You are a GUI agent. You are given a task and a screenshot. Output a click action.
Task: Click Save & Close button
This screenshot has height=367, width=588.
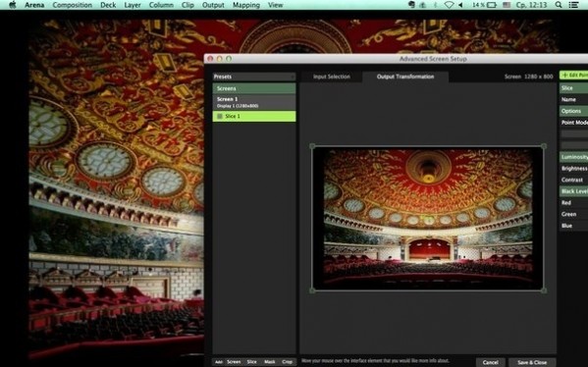click(x=532, y=362)
